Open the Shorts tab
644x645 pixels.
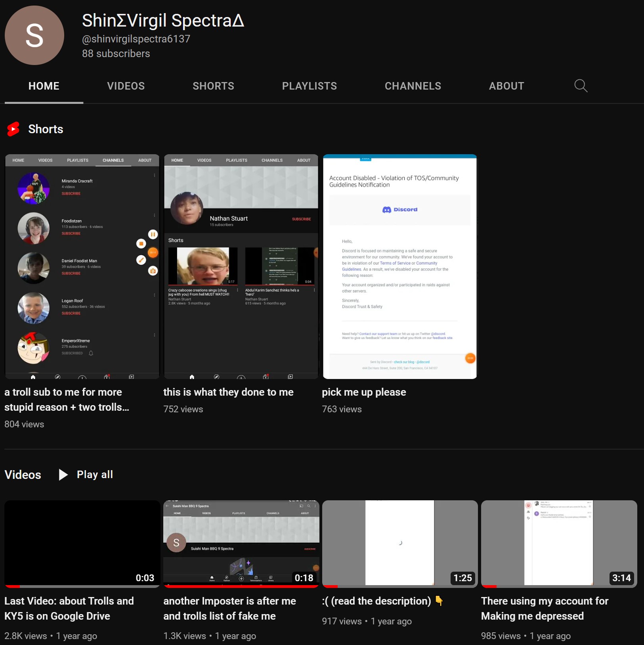tap(213, 86)
